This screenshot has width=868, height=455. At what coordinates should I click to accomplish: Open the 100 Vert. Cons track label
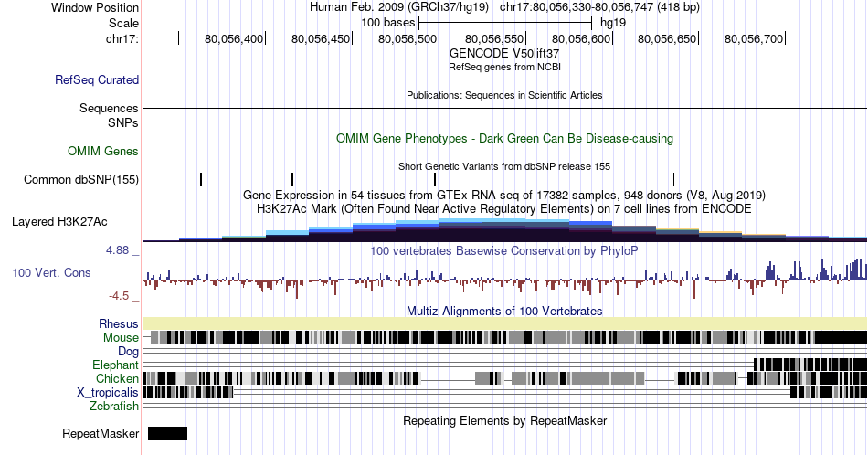coord(51,272)
